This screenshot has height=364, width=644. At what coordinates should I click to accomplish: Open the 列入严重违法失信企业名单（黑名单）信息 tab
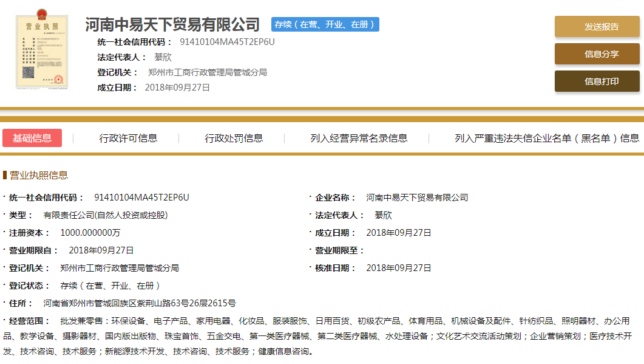[546, 139]
